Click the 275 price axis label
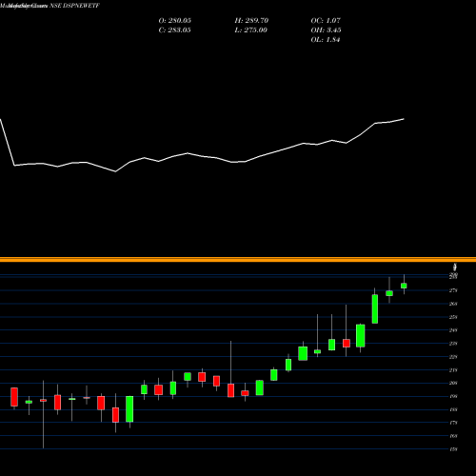Screen dimensions: 476x476 (453, 290)
